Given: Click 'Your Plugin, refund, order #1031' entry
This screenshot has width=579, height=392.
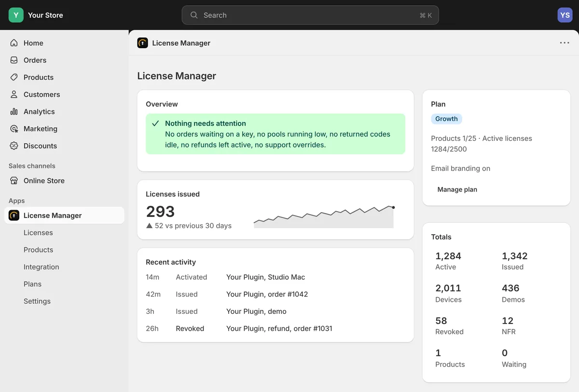Looking at the screenshot, I should click(279, 328).
